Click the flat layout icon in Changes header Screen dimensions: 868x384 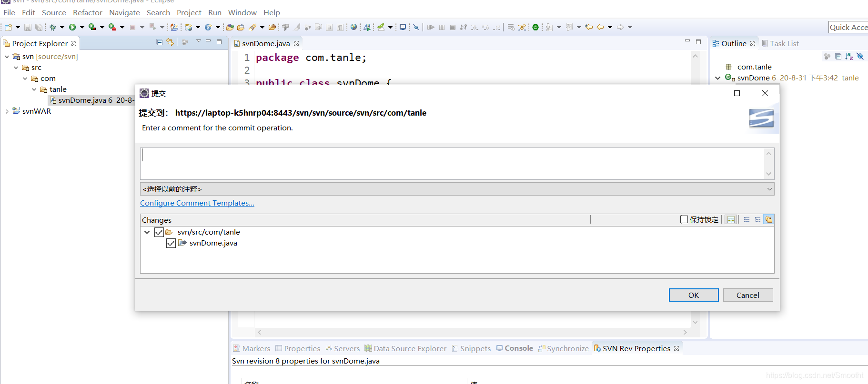(x=747, y=219)
